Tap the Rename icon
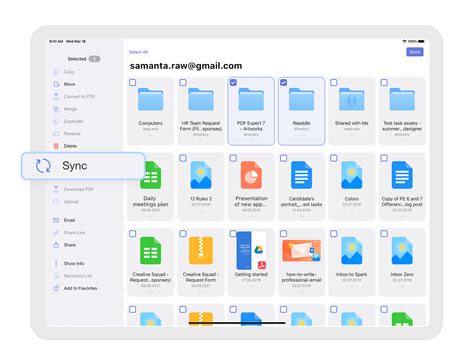The width and height of the screenshot is (474, 364). point(56,133)
